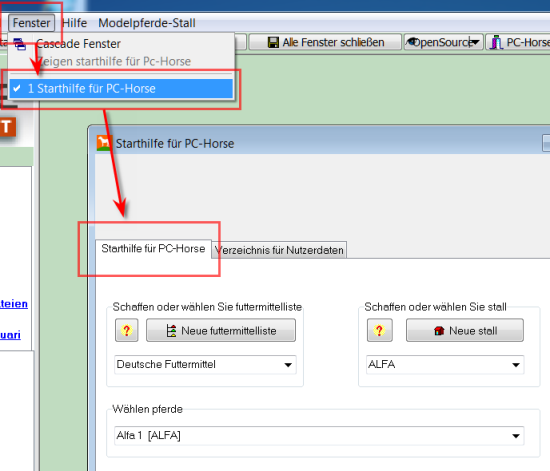Open the OpenSource dropdown arrow
The height and width of the screenshot is (471, 550).
point(475,42)
